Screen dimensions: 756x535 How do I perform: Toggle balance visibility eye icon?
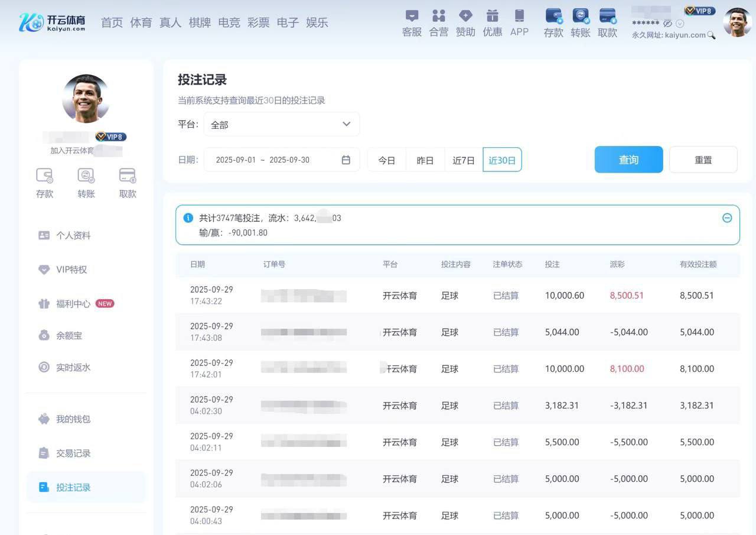(667, 24)
